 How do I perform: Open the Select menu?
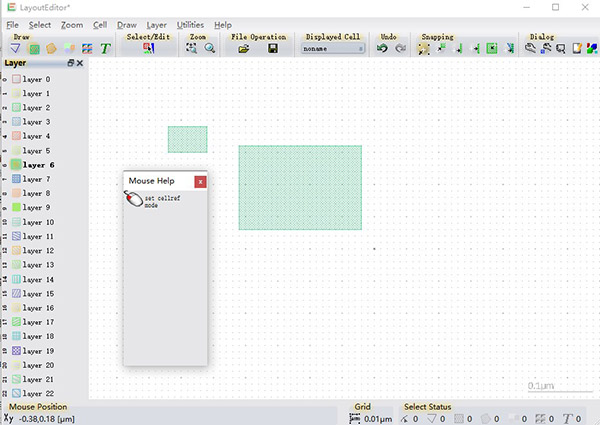[40, 25]
